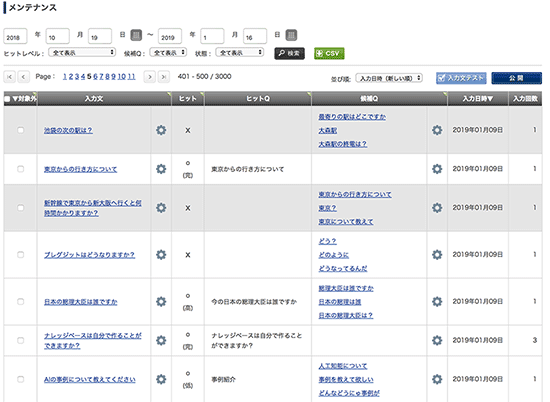Open the 池袋の次の駅は？ input text link
Image resolution: width=550 pixels, height=402 pixels.
68,130
